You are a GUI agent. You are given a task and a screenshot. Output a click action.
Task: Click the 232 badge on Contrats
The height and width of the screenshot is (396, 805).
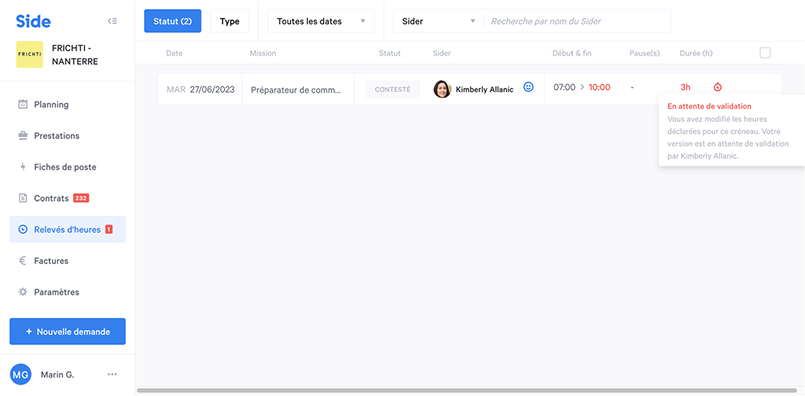[x=81, y=198]
